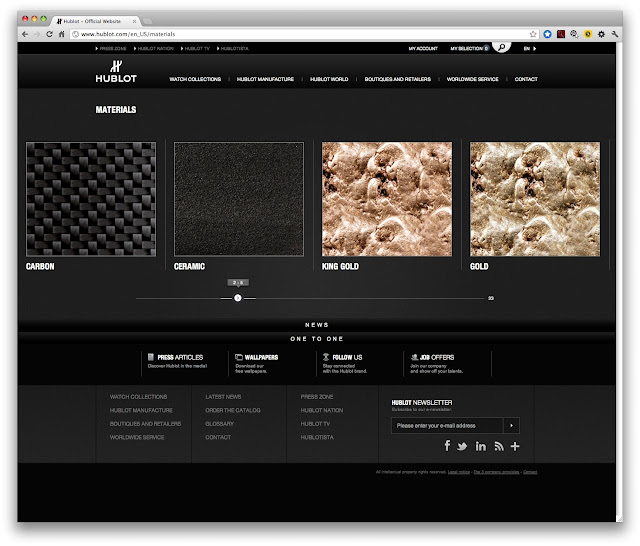Click the blue circular extension icon

(x=547, y=34)
